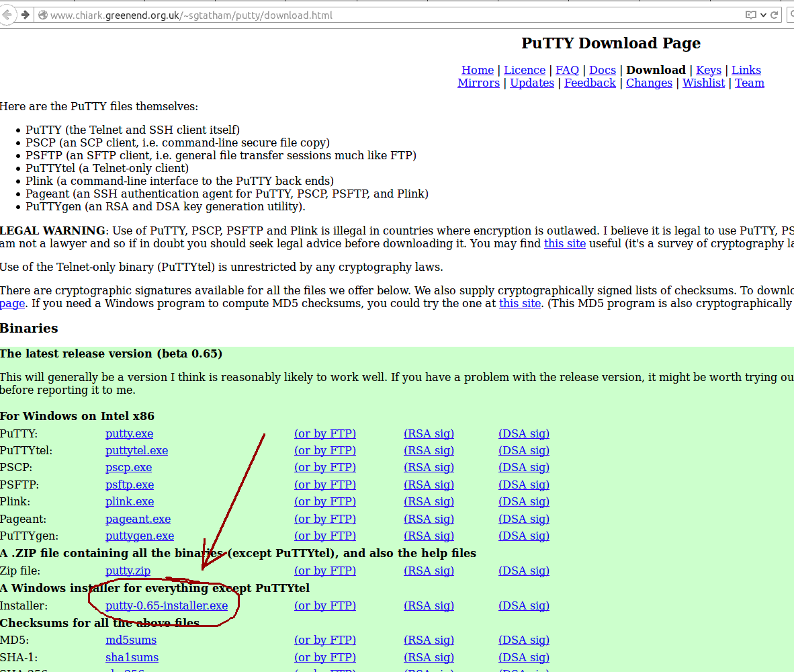Screen dimensions: 794x672
Task: Open the Docs navigation link
Action: click(602, 70)
